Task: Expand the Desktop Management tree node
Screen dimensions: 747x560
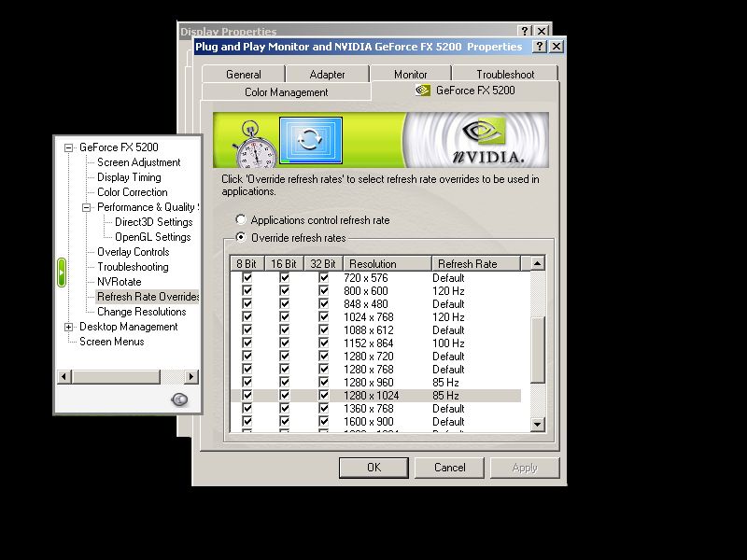Action: pyautogui.click(x=68, y=328)
